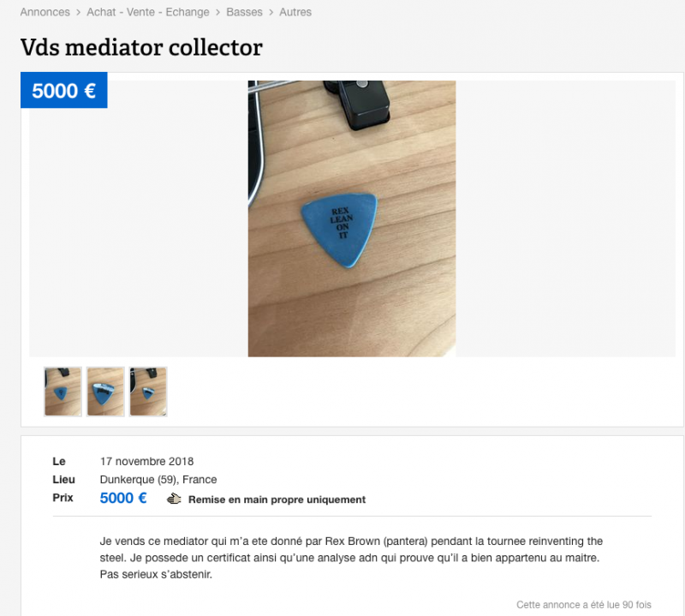This screenshot has width=685, height=616.
Task: Go to Achat - Vente - Echange category
Action: coord(147,12)
